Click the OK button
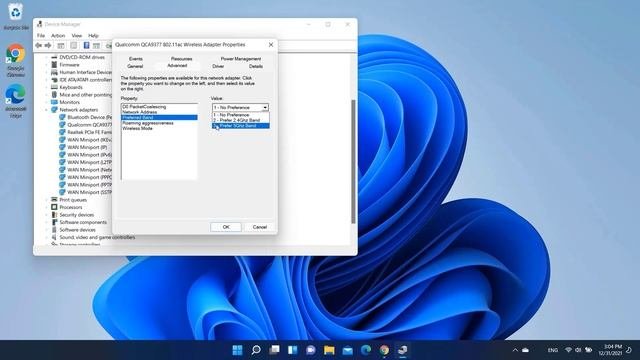The height and width of the screenshot is (360, 640). [226, 227]
